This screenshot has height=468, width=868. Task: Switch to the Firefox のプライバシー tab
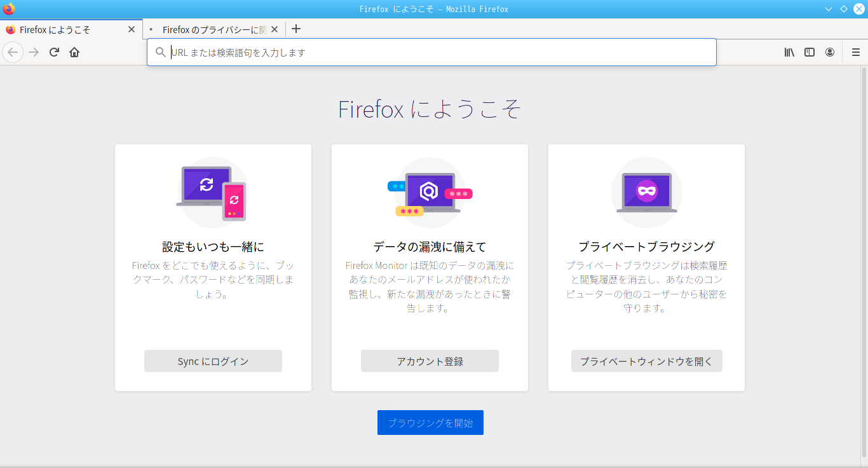[x=214, y=29]
